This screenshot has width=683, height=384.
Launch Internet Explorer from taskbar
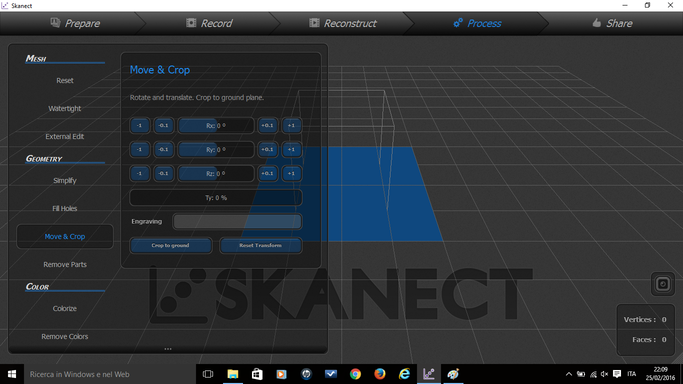pyautogui.click(x=404, y=374)
